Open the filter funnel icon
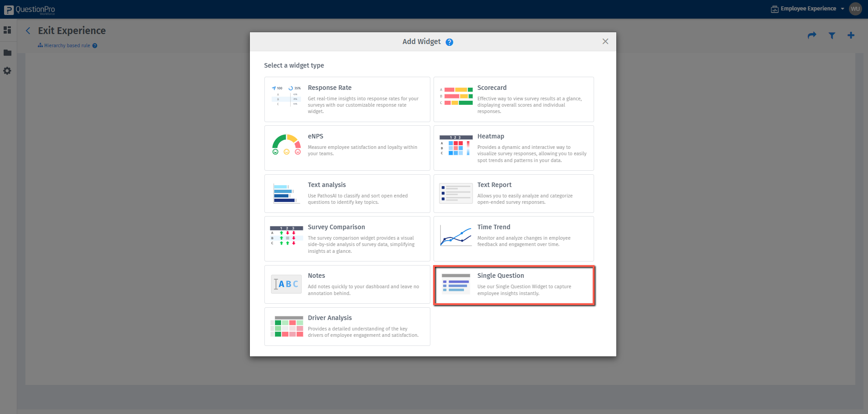The width and height of the screenshot is (868, 414). pos(832,35)
